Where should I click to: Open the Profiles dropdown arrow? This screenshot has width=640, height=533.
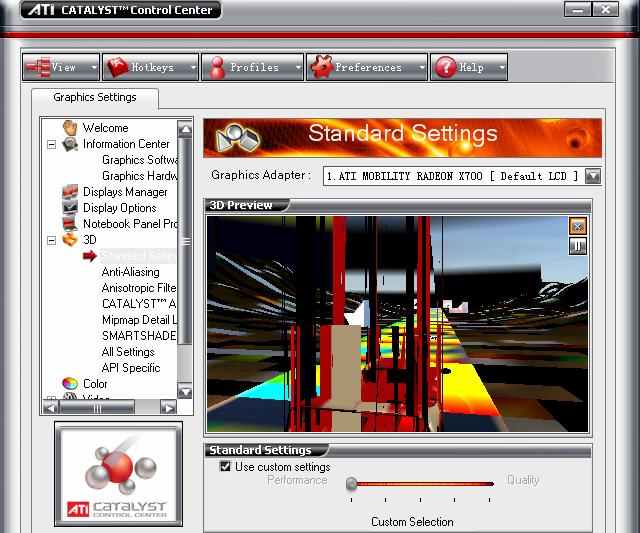[x=298, y=67]
